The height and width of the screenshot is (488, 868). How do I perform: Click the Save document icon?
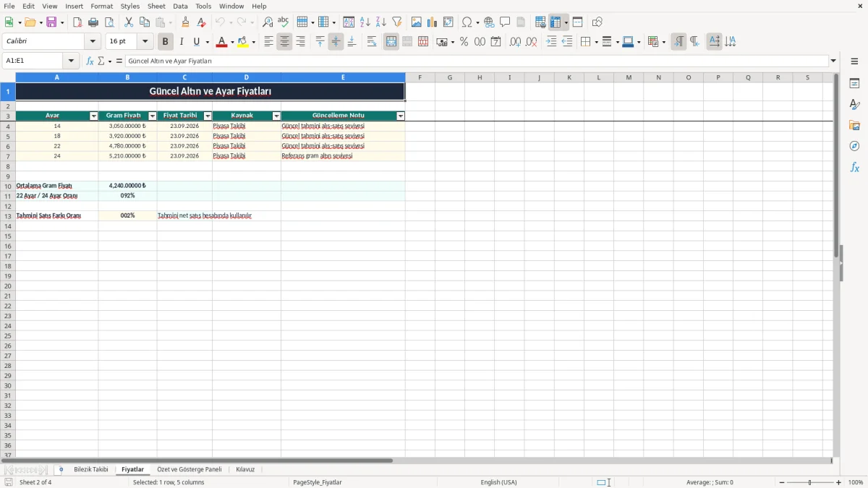point(51,22)
